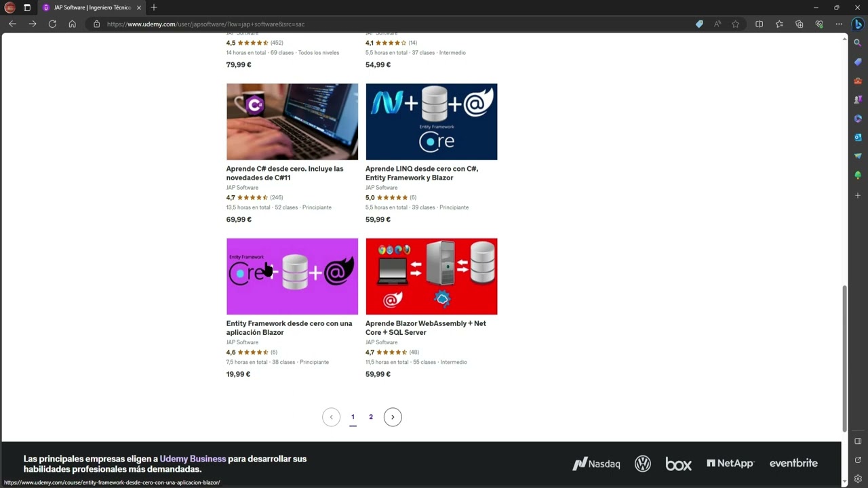Click the box logo
Image resolution: width=868 pixels, height=488 pixels.
click(x=678, y=464)
